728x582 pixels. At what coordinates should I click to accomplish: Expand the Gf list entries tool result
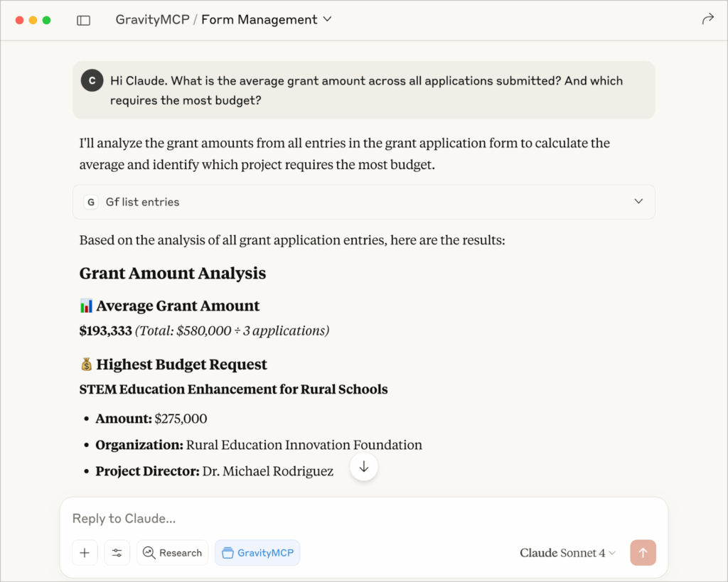coord(638,202)
